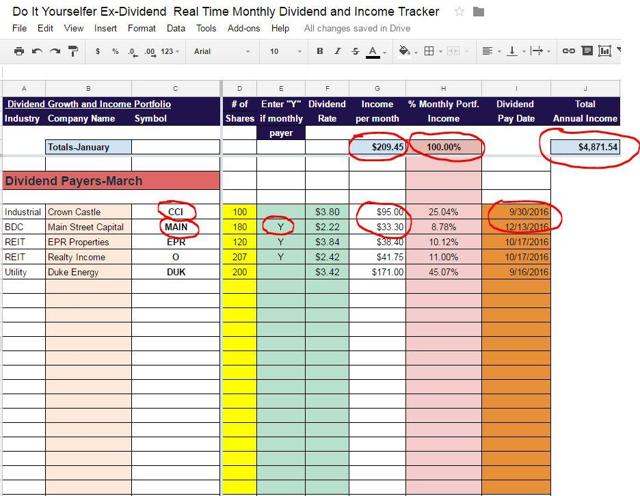Insert a link with chain icon
This screenshot has width=640, height=496.
coord(569,51)
